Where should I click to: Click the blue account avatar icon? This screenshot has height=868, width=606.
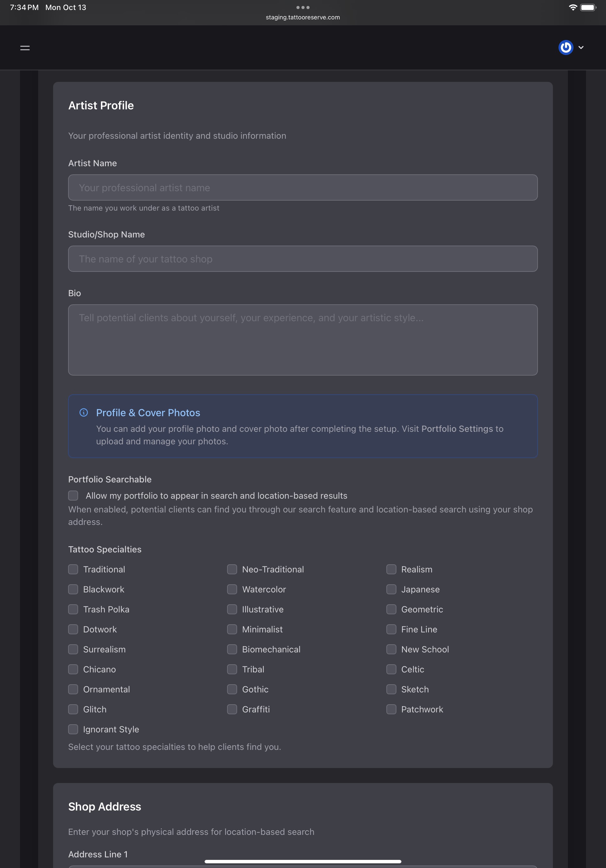[x=566, y=47]
